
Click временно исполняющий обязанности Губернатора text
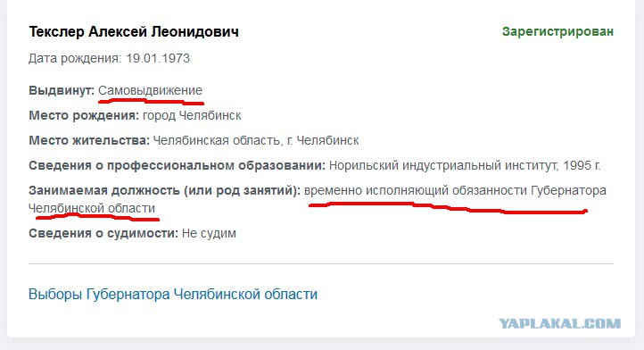tap(455, 191)
